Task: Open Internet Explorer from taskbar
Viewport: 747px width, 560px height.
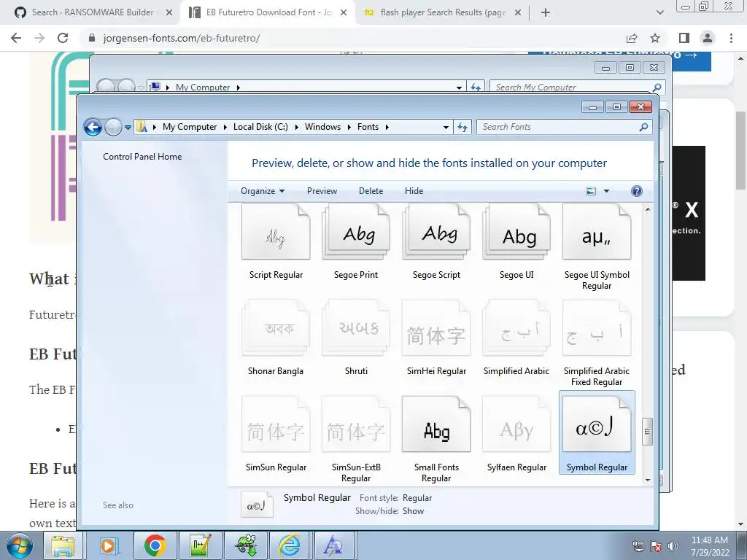Action: click(289, 545)
